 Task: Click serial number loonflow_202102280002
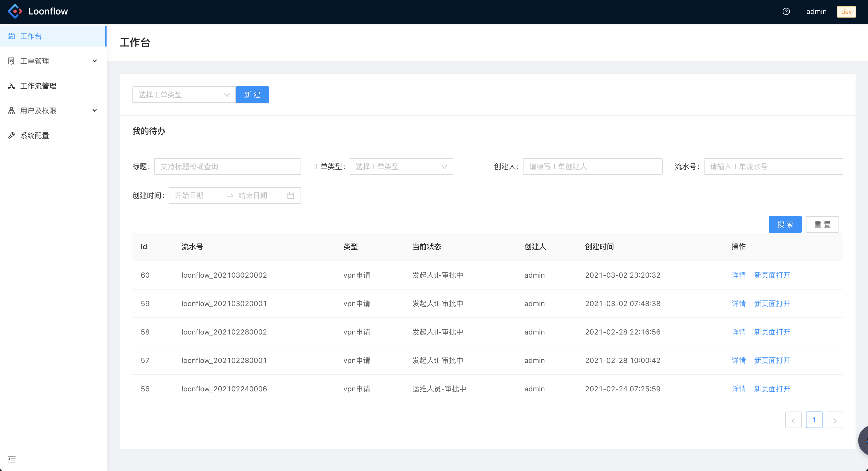click(224, 332)
